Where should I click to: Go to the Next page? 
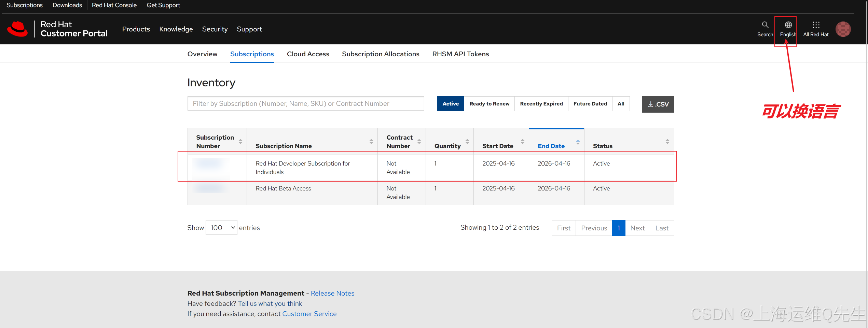[x=637, y=228]
